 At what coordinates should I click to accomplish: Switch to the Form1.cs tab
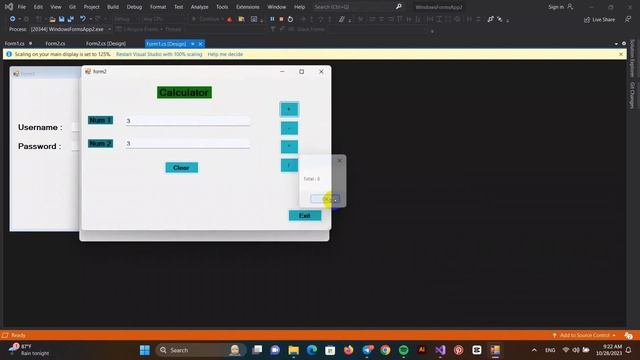coord(15,44)
